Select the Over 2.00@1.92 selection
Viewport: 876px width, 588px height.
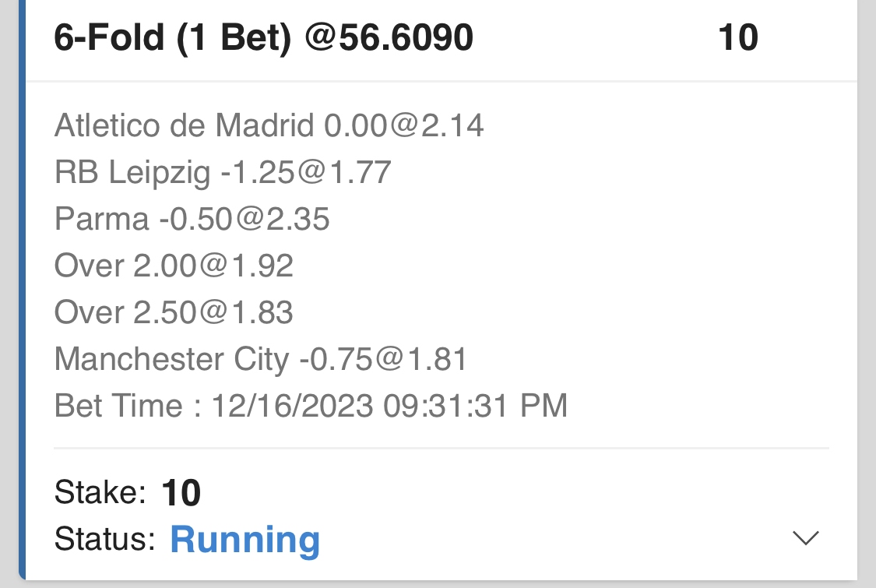click(174, 266)
